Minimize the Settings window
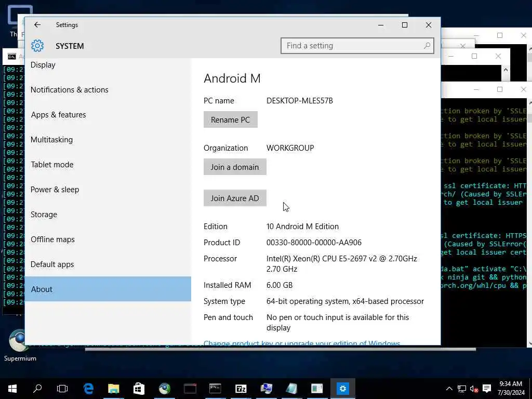This screenshot has height=399, width=532. (x=381, y=25)
